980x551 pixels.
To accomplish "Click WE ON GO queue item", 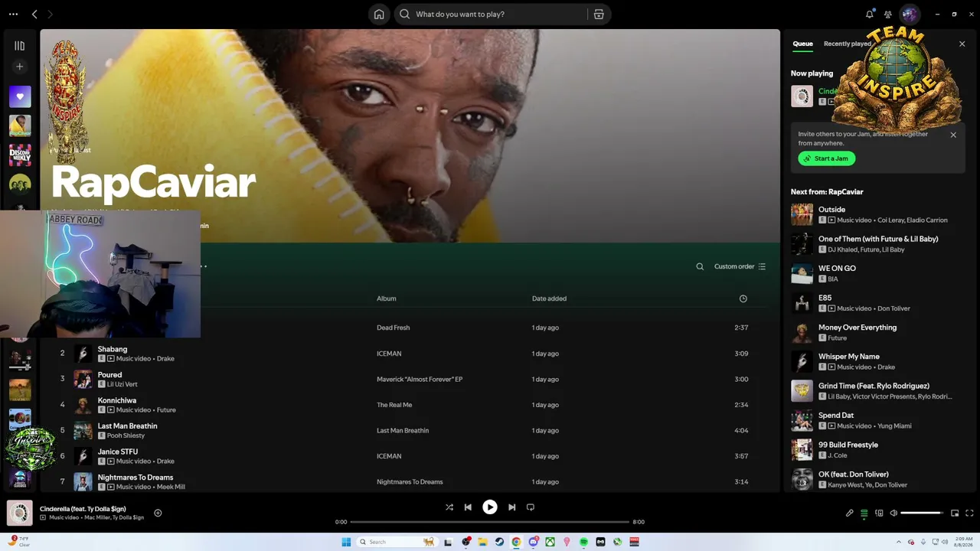I will [x=837, y=268].
